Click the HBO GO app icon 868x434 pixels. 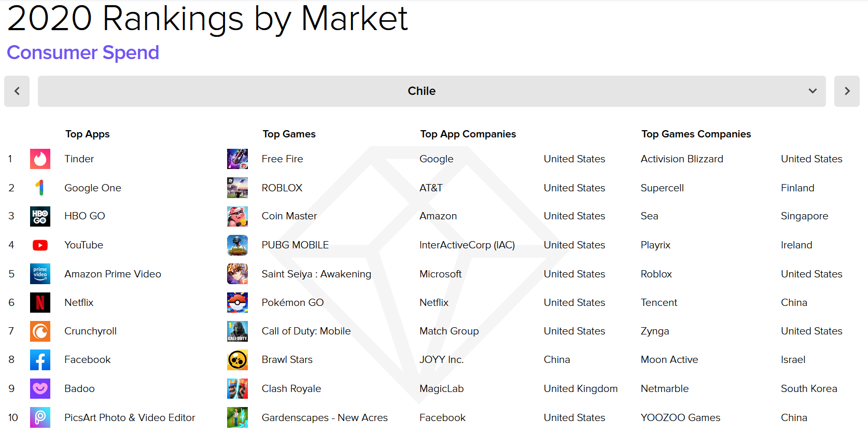click(40, 216)
